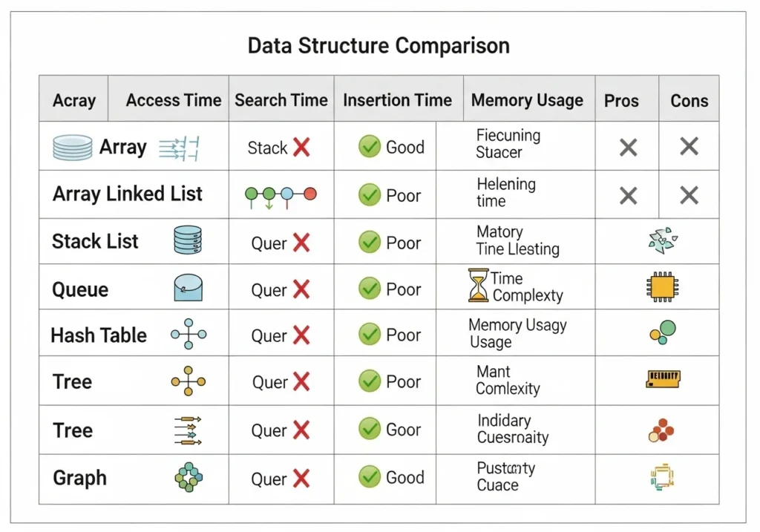Click the Cons column header
Image resolution: width=760 pixels, height=532 pixels.
[x=689, y=101]
